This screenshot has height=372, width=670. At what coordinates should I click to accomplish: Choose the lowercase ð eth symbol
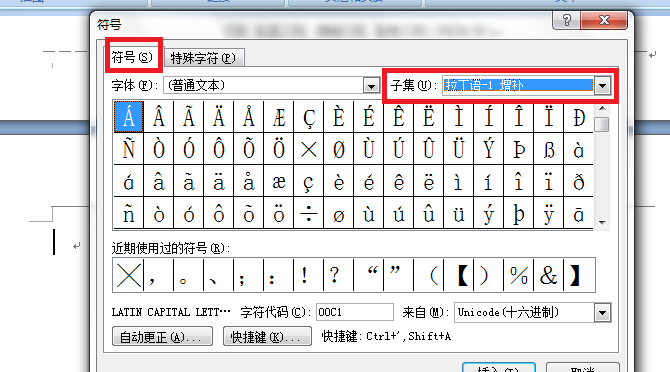coord(579,181)
